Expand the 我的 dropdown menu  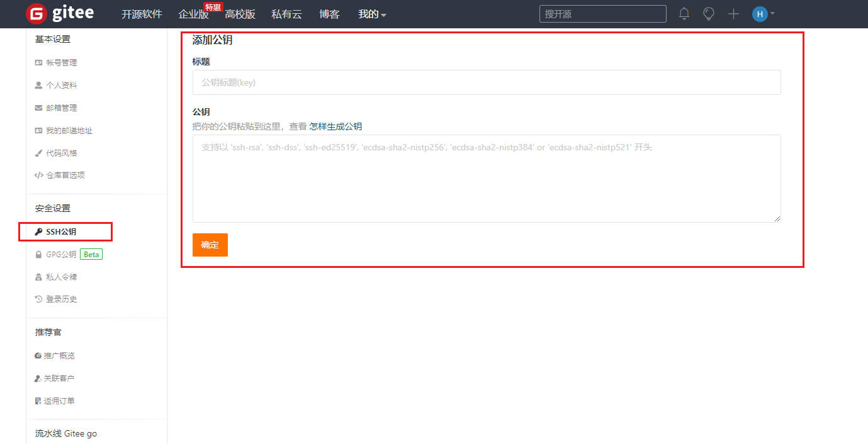point(372,14)
